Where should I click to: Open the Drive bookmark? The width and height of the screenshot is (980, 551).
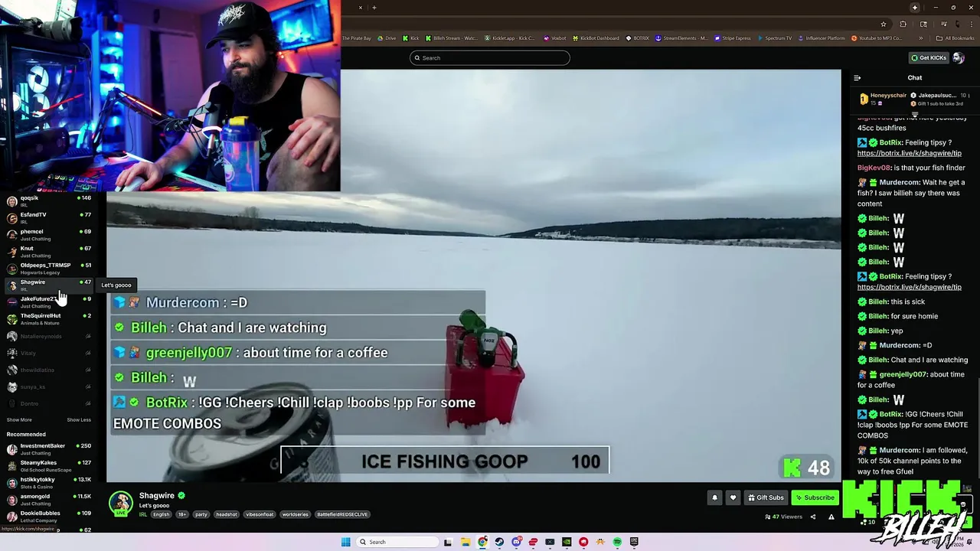click(x=387, y=38)
